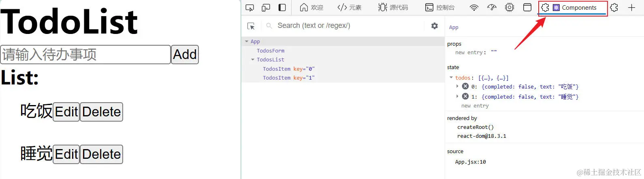Open the extension puzzle icon after Components

[x=614, y=8]
